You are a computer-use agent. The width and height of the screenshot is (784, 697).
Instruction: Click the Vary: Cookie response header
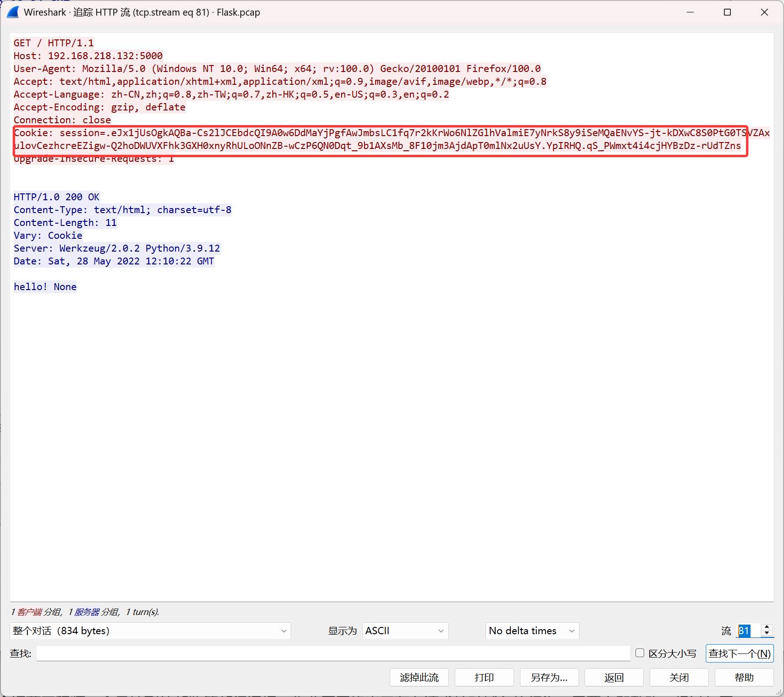coord(48,236)
